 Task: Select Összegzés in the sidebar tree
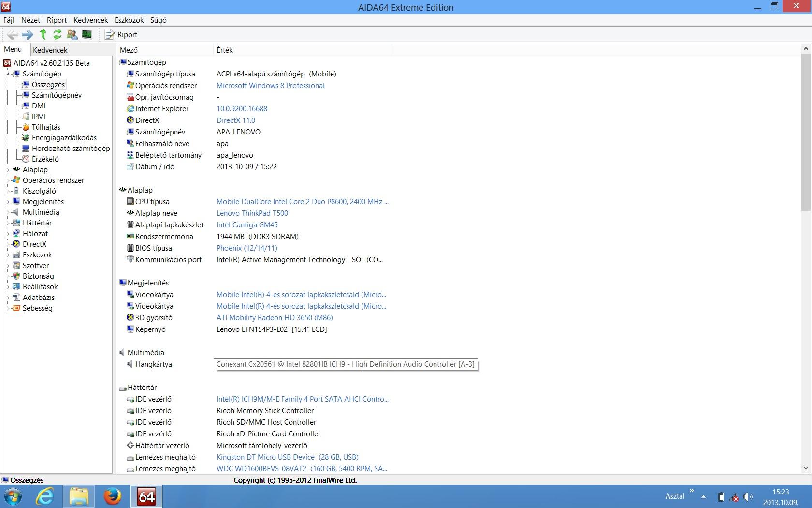(x=48, y=85)
